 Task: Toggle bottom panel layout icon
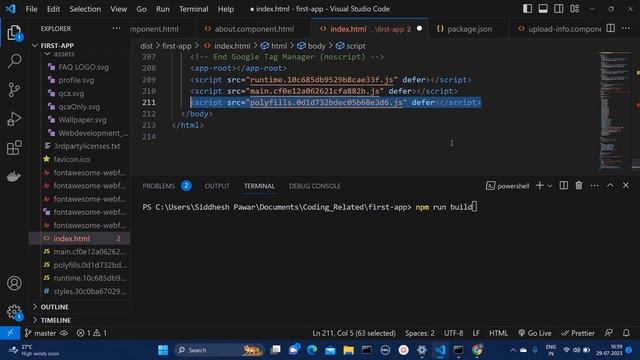pyautogui.click(x=543, y=9)
